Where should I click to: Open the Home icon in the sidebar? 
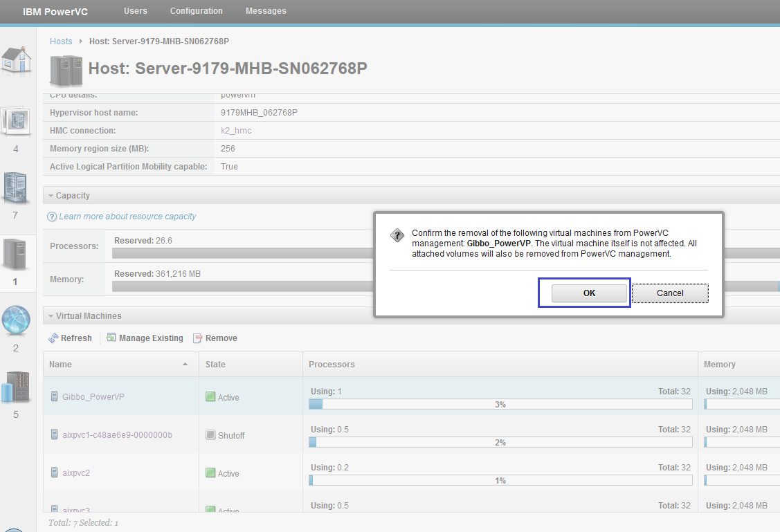click(17, 59)
